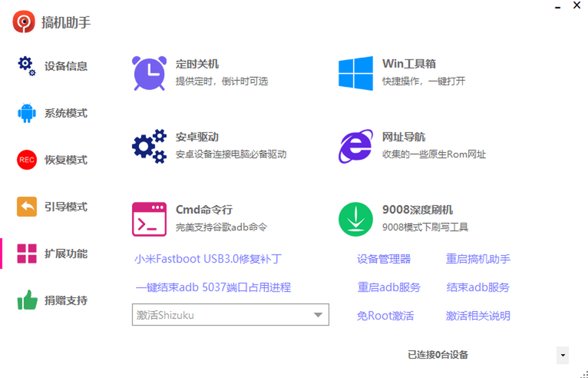
Task: Click the 已连接0台设备 status area
Action: pyautogui.click(x=438, y=355)
